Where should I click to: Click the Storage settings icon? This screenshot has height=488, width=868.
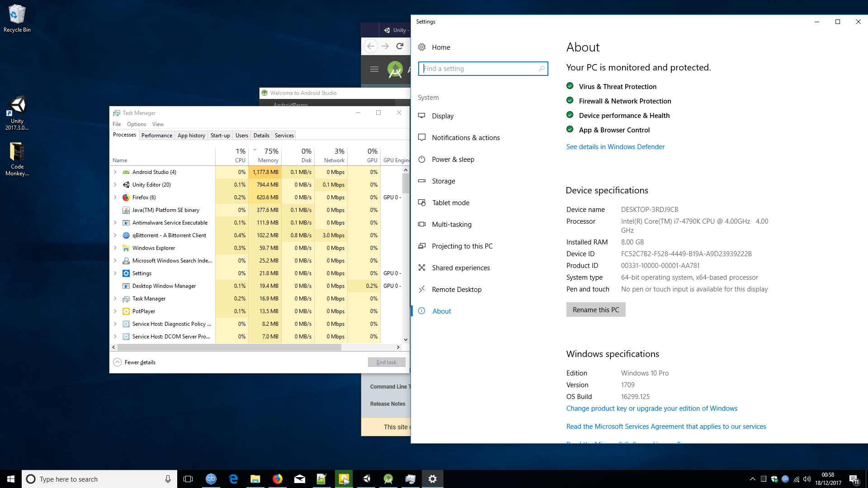(x=422, y=181)
